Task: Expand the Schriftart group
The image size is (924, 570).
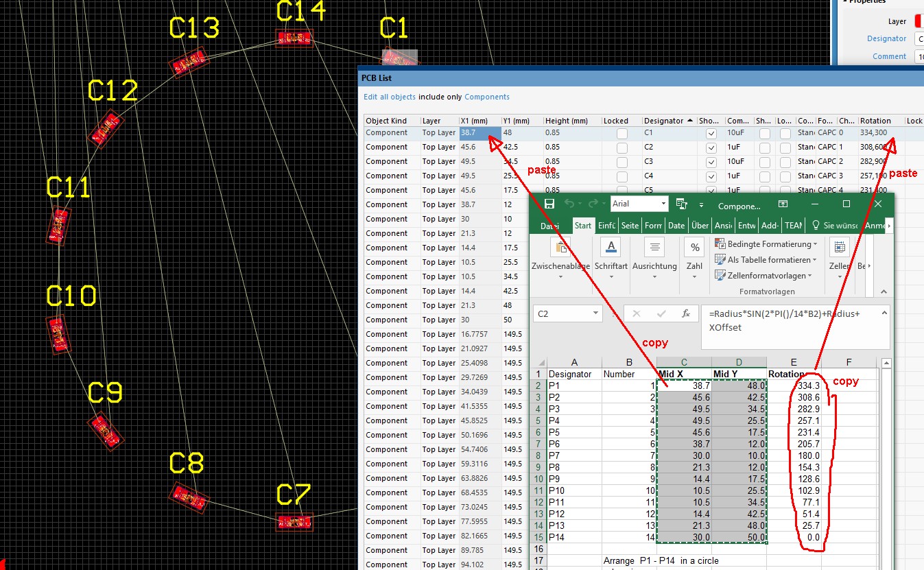Action: (x=611, y=276)
